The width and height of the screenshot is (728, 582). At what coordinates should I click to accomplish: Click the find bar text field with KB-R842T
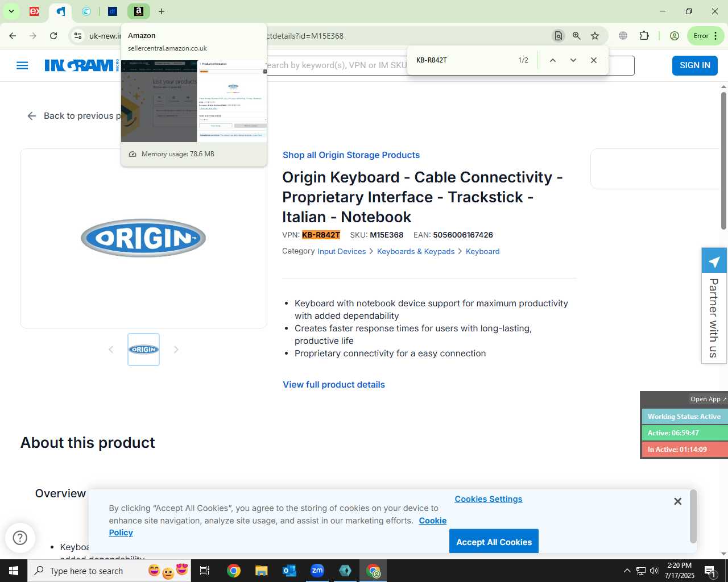tap(464, 60)
